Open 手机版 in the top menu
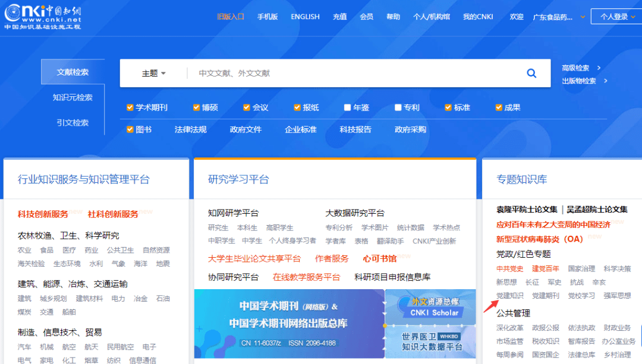 267,17
